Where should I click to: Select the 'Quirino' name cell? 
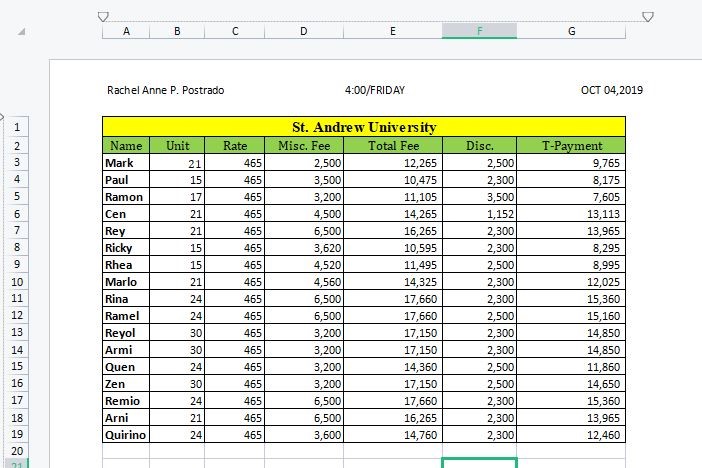(126, 435)
